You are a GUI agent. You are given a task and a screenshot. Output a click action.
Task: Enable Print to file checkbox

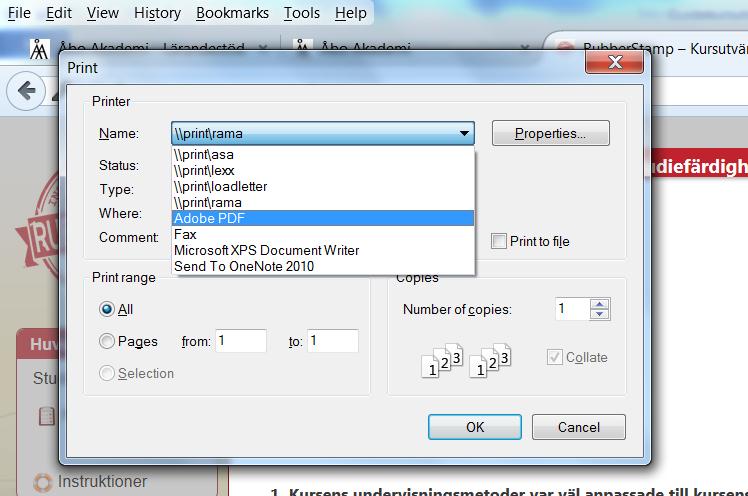(499, 241)
